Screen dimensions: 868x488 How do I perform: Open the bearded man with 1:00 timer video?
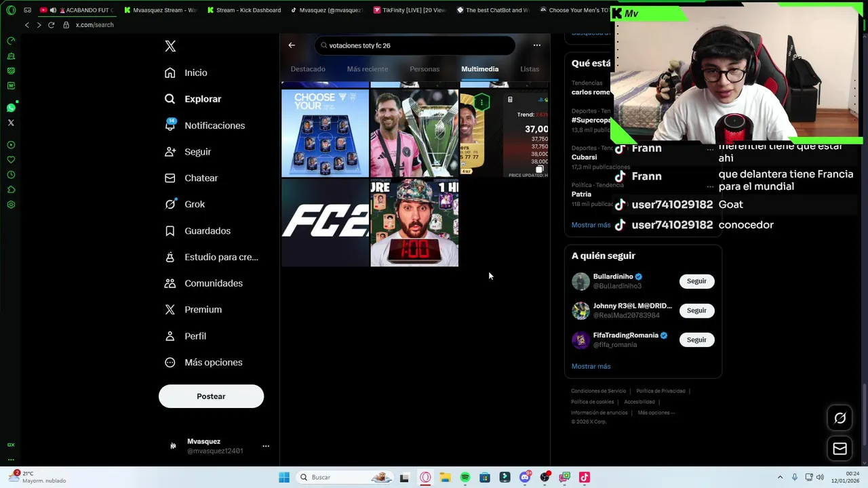click(414, 223)
